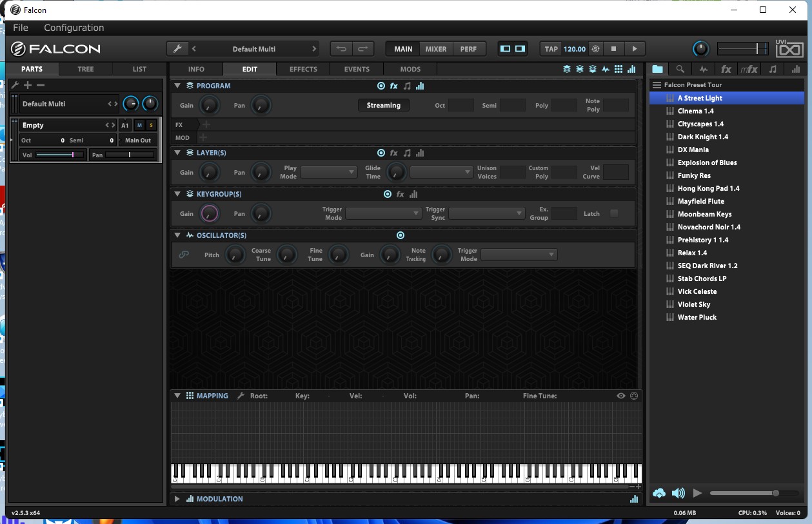This screenshot has width=812, height=524.
Task: Select the Cinema 1.4 preset
Action: click(x=727, y=111)
